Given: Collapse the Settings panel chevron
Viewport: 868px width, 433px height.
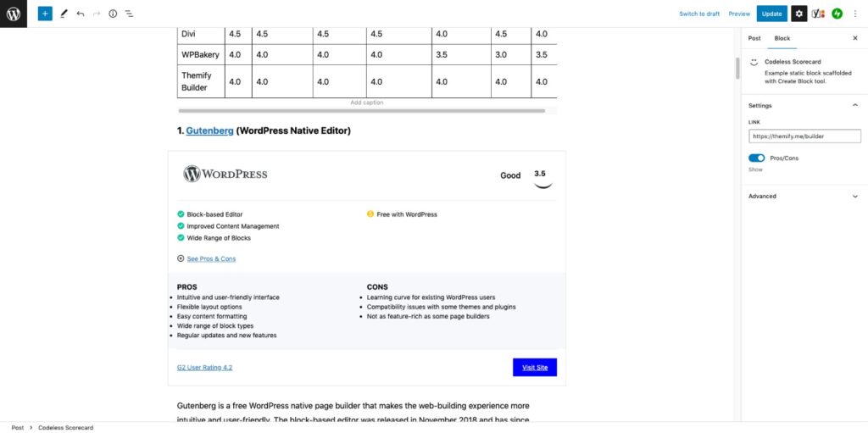Looking at the screenshot, I should 854,105.
